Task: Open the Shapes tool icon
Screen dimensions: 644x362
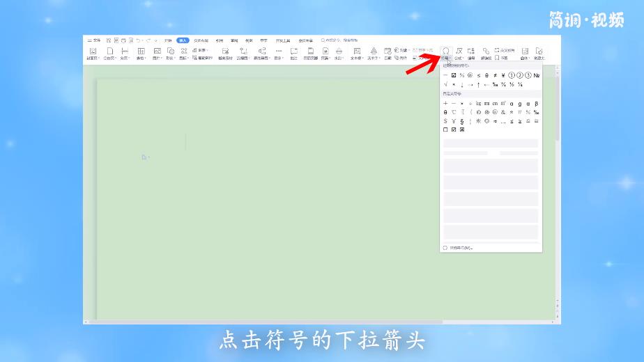Action: click(171, 52)
